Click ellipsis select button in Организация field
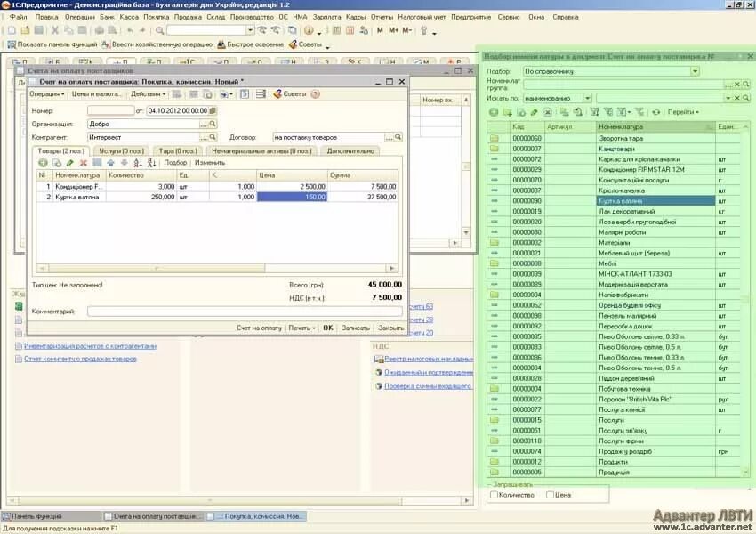Viewport: 756px width, 534px height. (x=204, y=124)
